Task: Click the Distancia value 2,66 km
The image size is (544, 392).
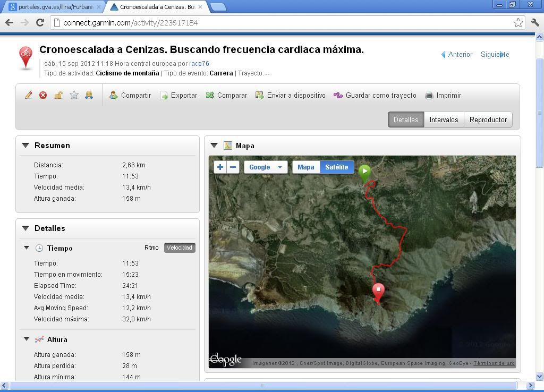Action: (x=133, y=165)
